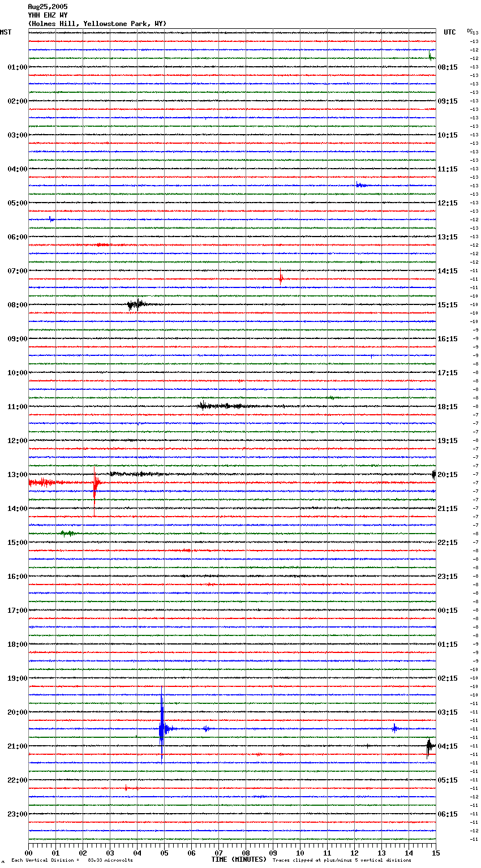This screenshot has width=481, height=868.
Task: Click minute tick "12" on time axis
Action: [x=354, y=853]
